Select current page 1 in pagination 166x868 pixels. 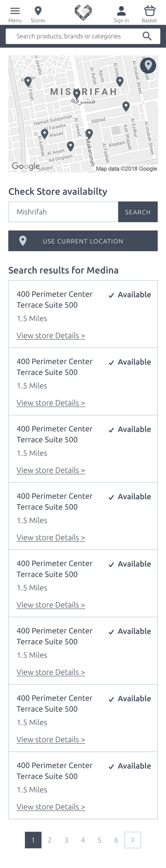[x=33, y=840]
